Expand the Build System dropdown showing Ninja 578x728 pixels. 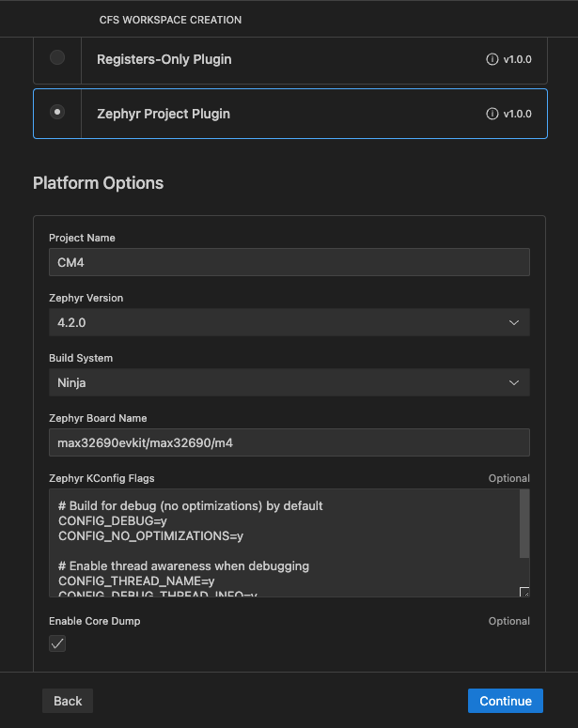coord(282,382)
